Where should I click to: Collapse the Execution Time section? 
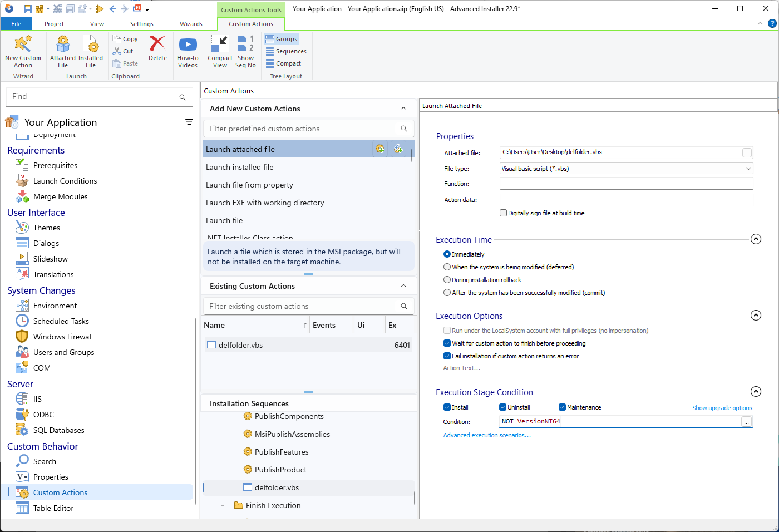(x=756, y=239)
